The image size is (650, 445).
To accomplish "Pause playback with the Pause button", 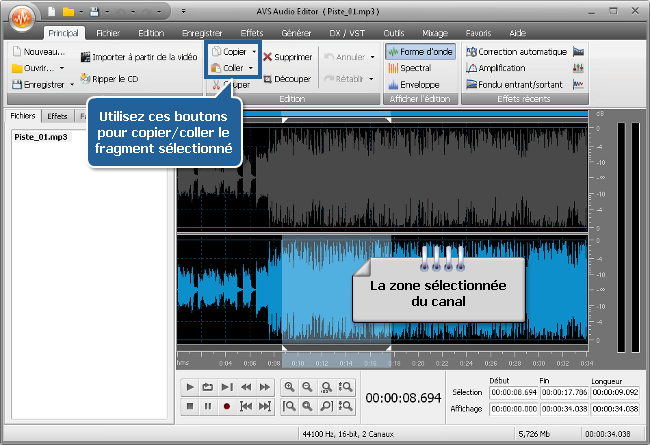I will pos(208,406).
